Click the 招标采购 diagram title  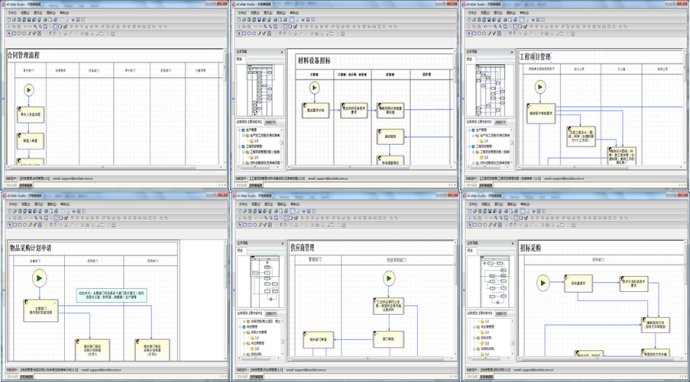pyautogui.click(x=531, y=248)
